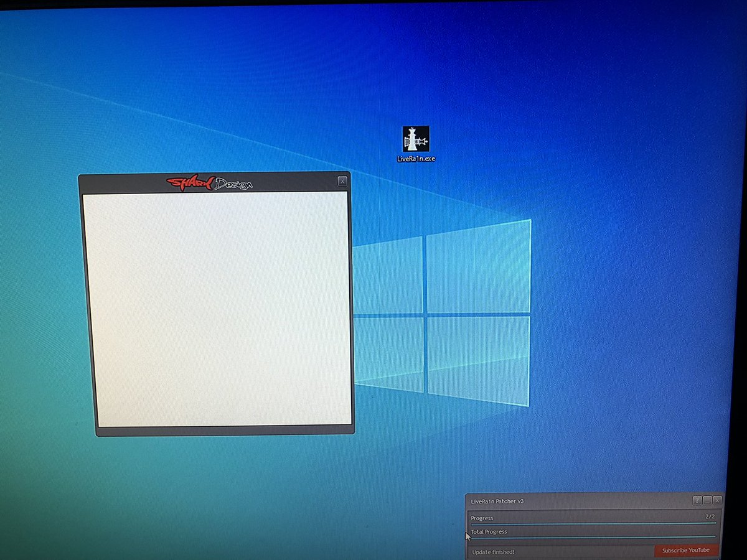Minimize the LiveRa1n Patcher window
This screenshot has width=747, height=560.
pyautogui.click(x=707, y=500)
